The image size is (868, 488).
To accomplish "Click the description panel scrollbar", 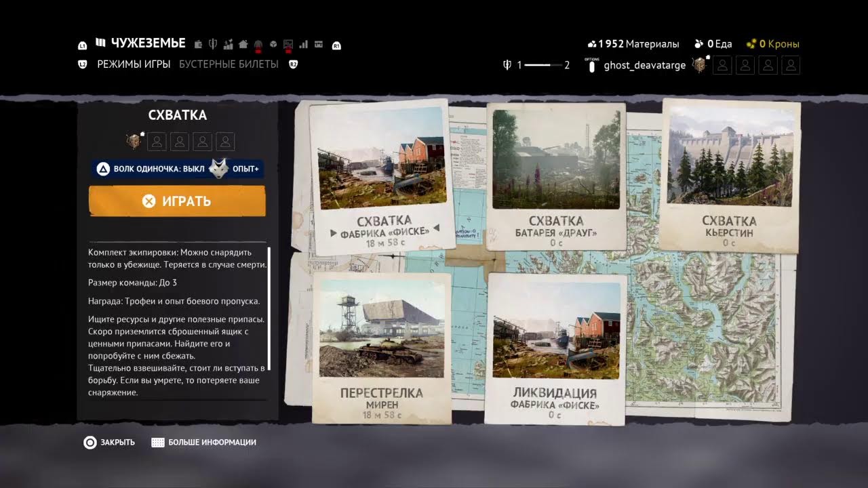I will (269, 309).
